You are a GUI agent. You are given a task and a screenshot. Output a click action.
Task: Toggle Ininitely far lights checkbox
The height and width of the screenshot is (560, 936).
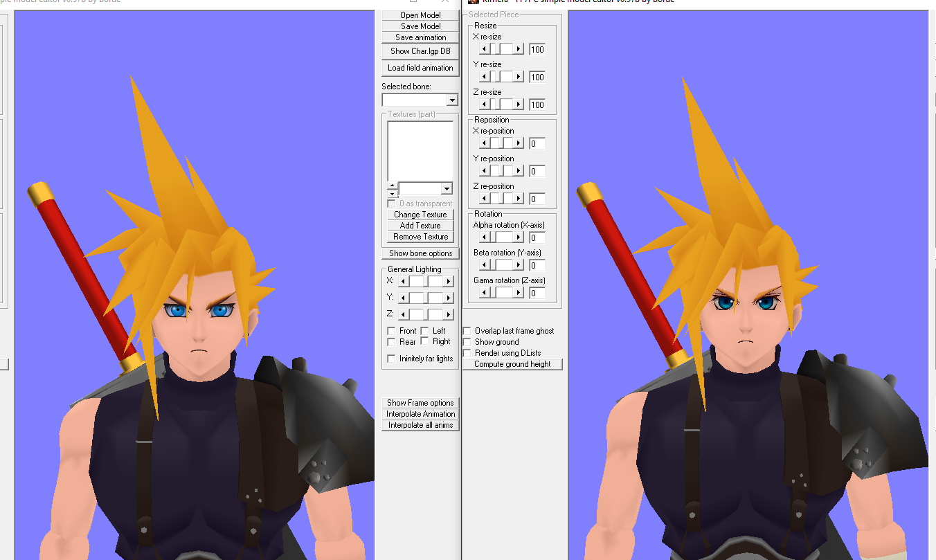(391, 359)
